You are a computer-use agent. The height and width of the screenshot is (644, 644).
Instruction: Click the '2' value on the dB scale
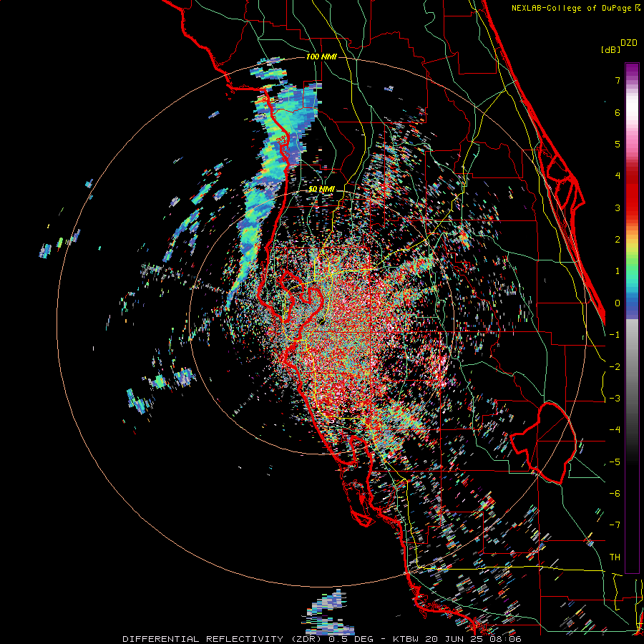618,240
